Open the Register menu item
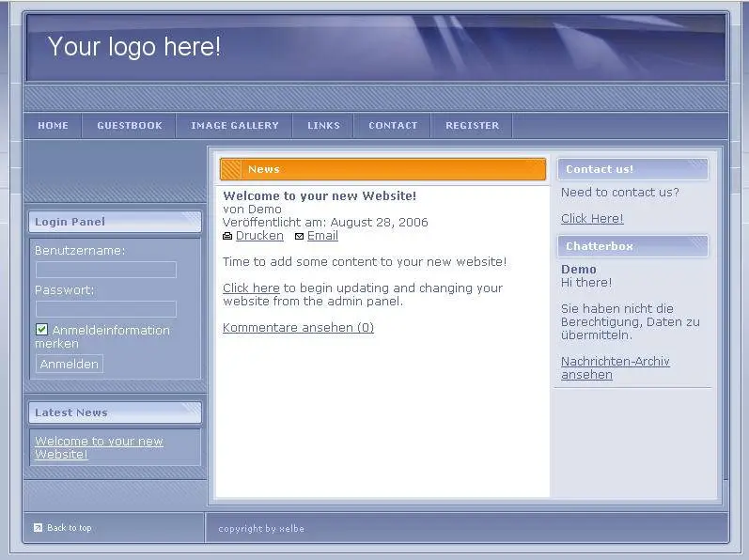The image size is (749, 560). pyautogui.click(x=472, y=126)
